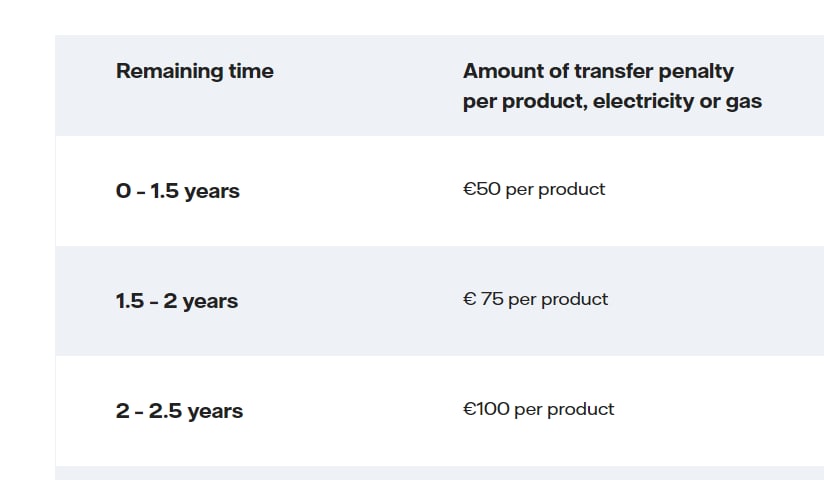Screen dimensions: 824x480
Task: Click the partially visible grey row at table bottom
Action: tap(439, 473)
